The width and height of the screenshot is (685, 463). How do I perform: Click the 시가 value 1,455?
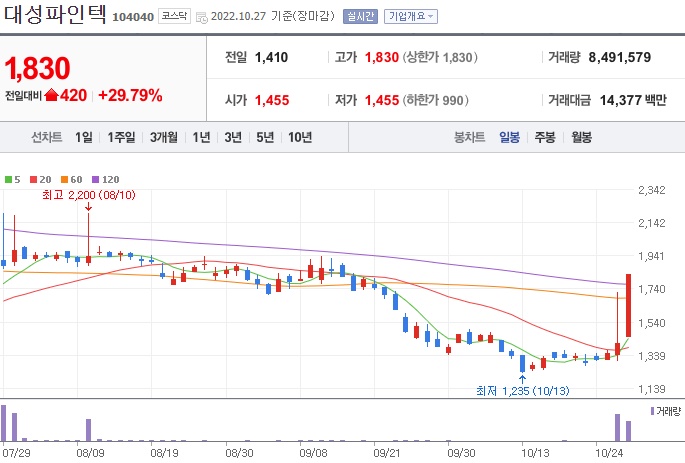tap(272, 100)
